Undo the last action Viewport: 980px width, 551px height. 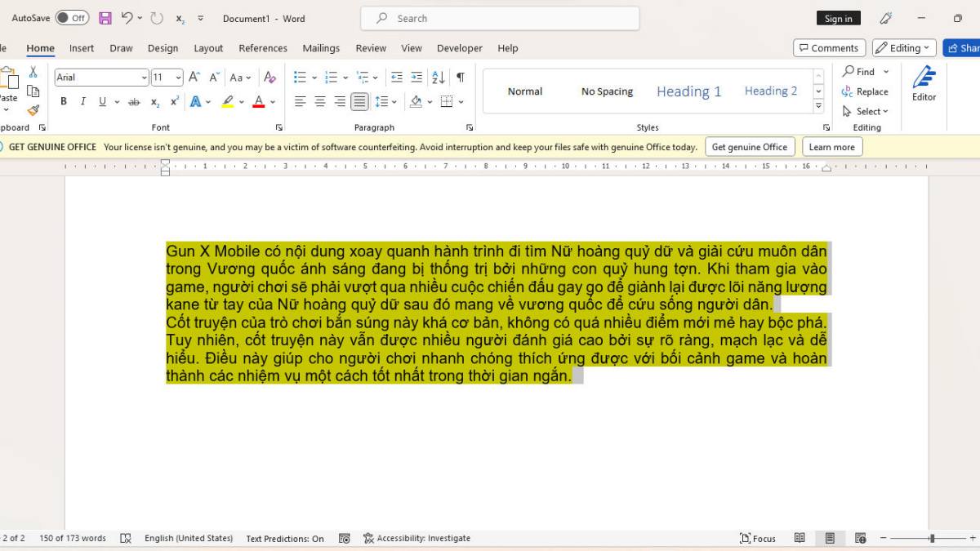coord(127,18)
